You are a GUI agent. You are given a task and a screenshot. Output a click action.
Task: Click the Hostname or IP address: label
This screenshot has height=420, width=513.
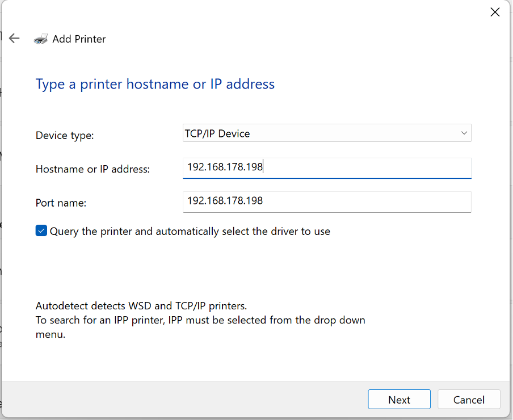92,169
